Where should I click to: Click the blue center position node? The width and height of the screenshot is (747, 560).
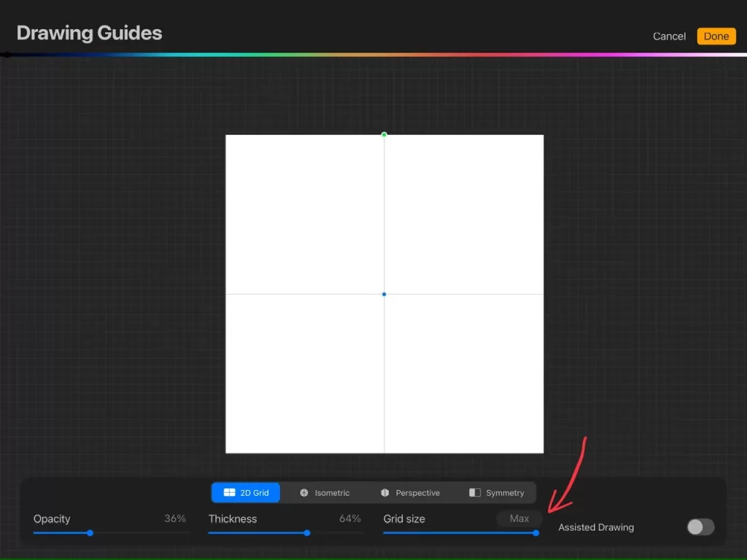pos(384,295)
